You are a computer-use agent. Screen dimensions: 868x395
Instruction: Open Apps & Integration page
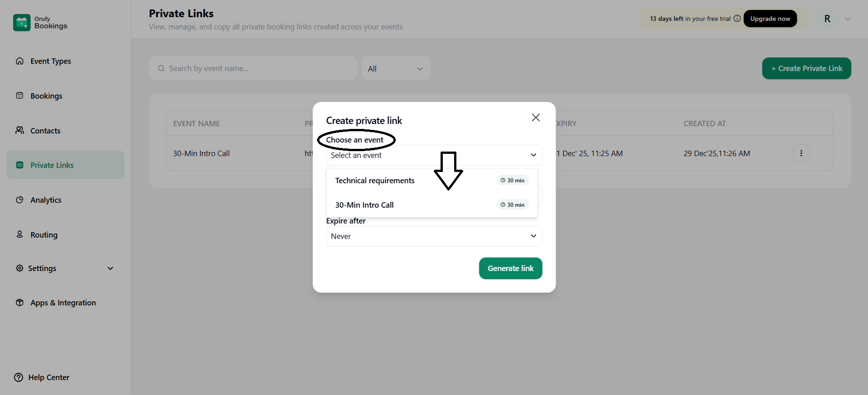(x=63, y=303)
